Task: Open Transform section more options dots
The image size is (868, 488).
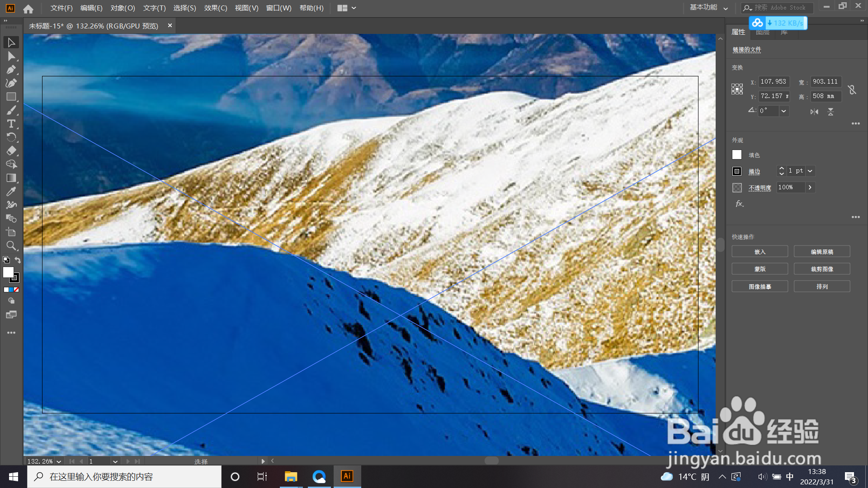Action: (855, 123)
